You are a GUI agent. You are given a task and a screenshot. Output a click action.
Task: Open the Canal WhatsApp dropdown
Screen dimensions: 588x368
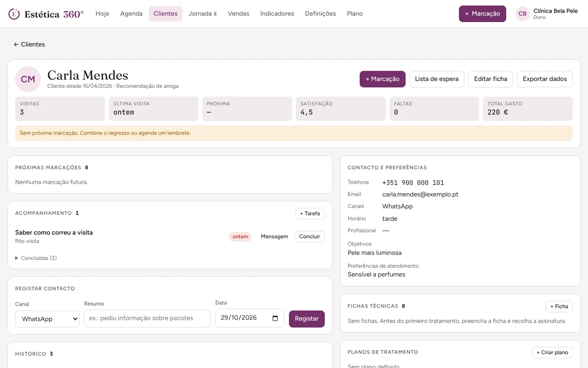[x=47, y=319]
